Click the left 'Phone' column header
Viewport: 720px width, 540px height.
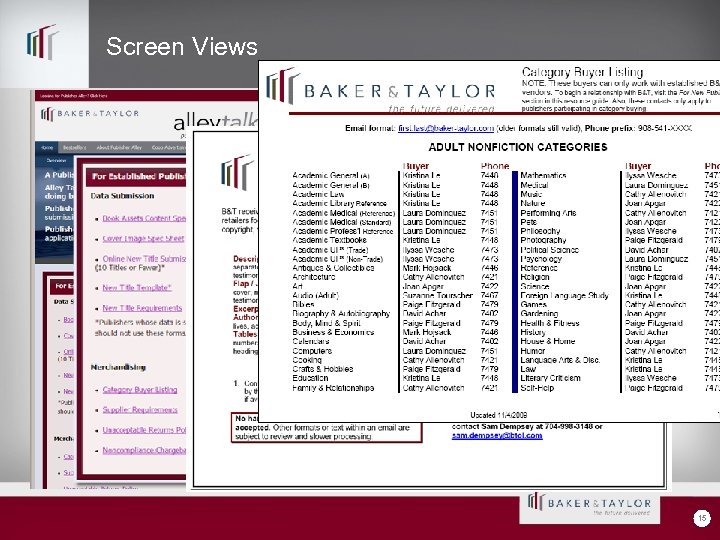[x=495, y=166]
